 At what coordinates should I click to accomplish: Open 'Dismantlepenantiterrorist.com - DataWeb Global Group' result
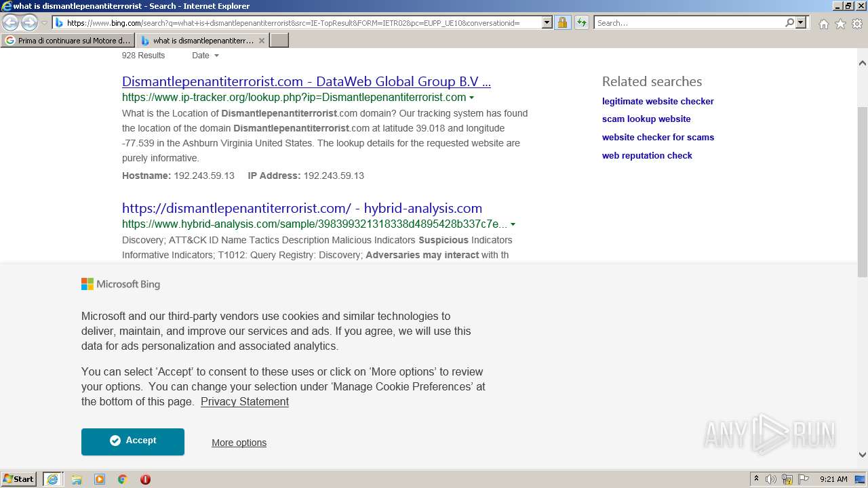pos(307,81)
